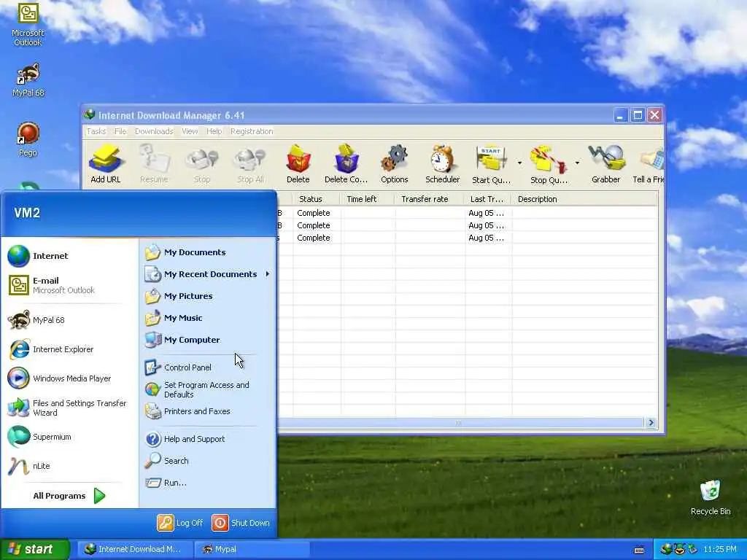Open My Computer from Start menu
Viewport: 747px width, 560px height.
(x=208, y=340)
